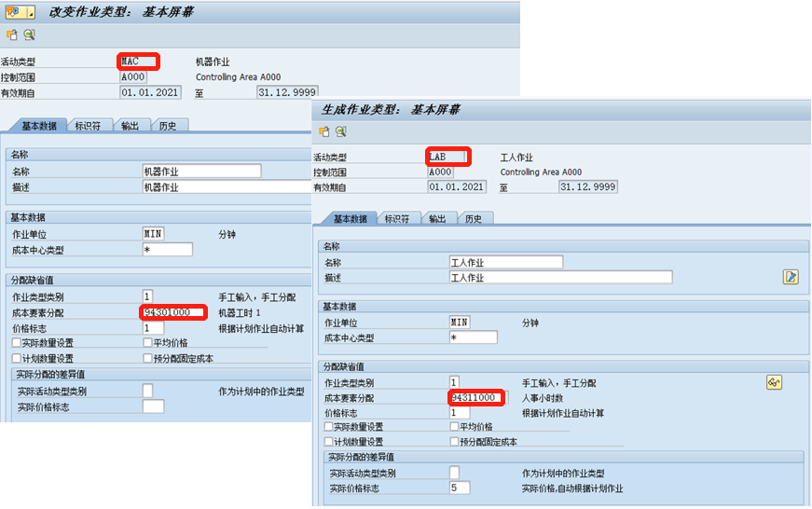Viewport: 812px width, 509px height.
Task: Click 成本中心类型 field in 改变作业类型 window
Action: click(167, 250)
